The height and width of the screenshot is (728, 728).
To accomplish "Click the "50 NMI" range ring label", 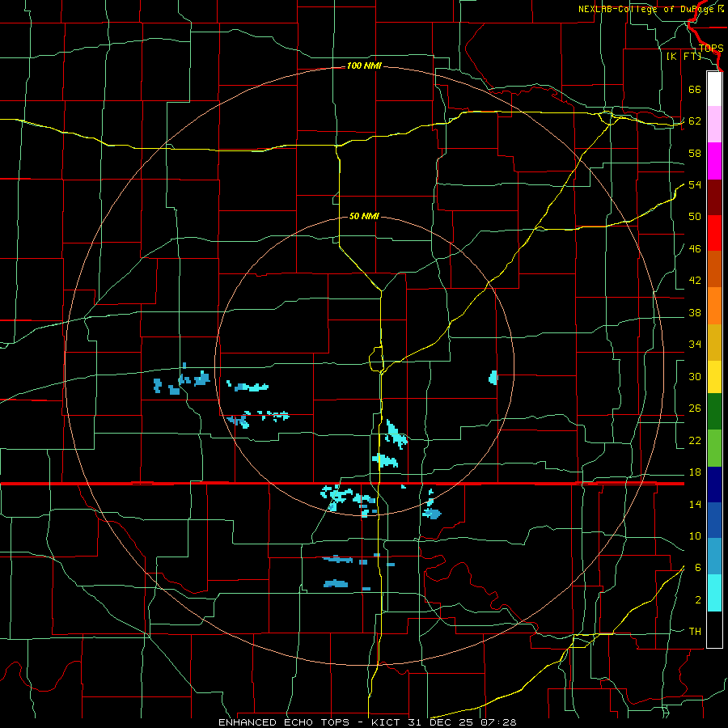I will coord(364,216).
